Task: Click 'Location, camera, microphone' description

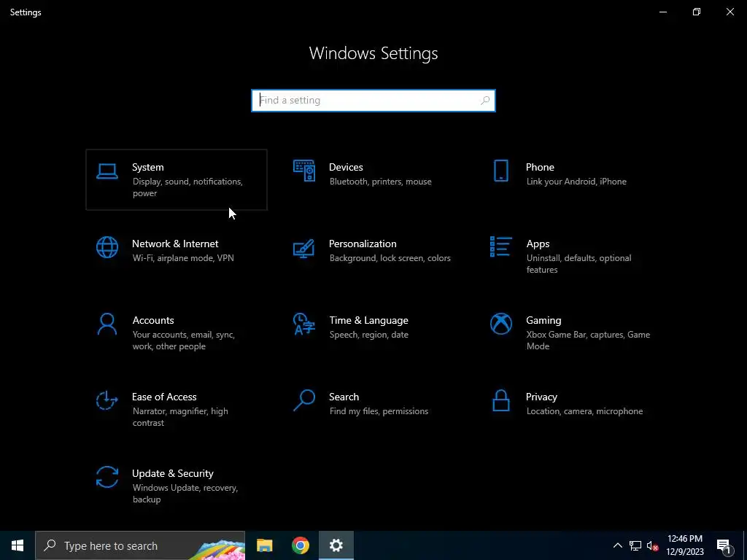Action: 584,411
